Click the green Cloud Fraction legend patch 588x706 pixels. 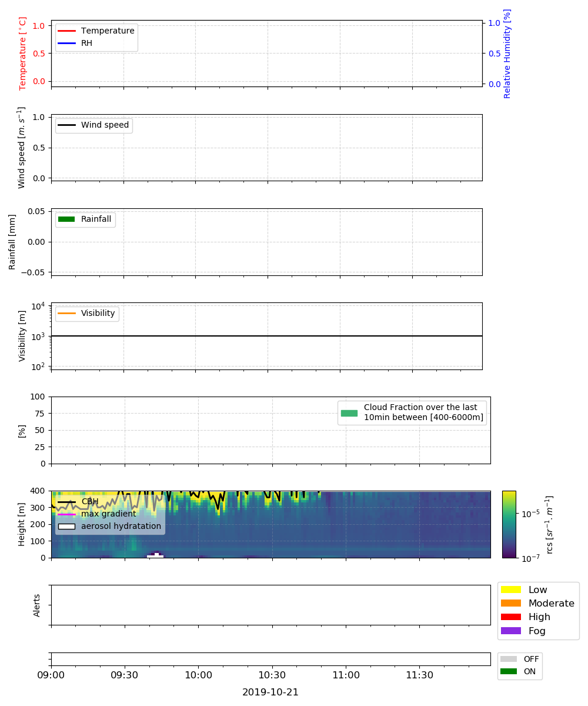[349, 413]
